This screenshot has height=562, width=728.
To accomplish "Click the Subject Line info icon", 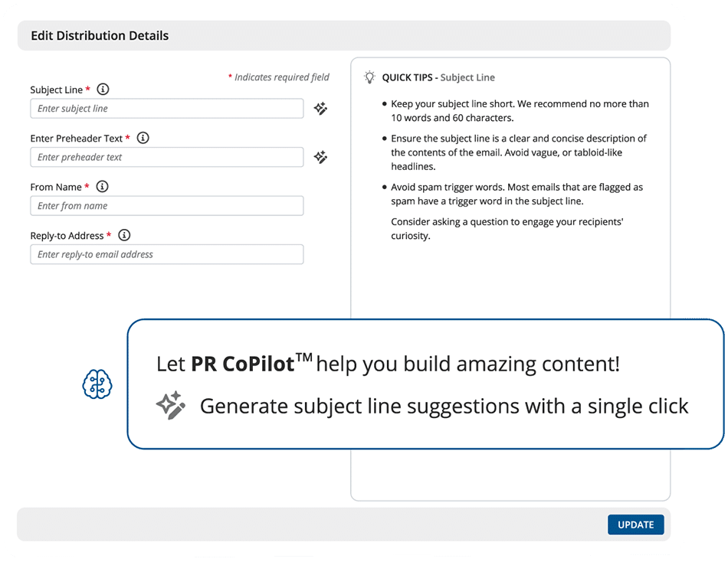I will (x=103, y=89).
